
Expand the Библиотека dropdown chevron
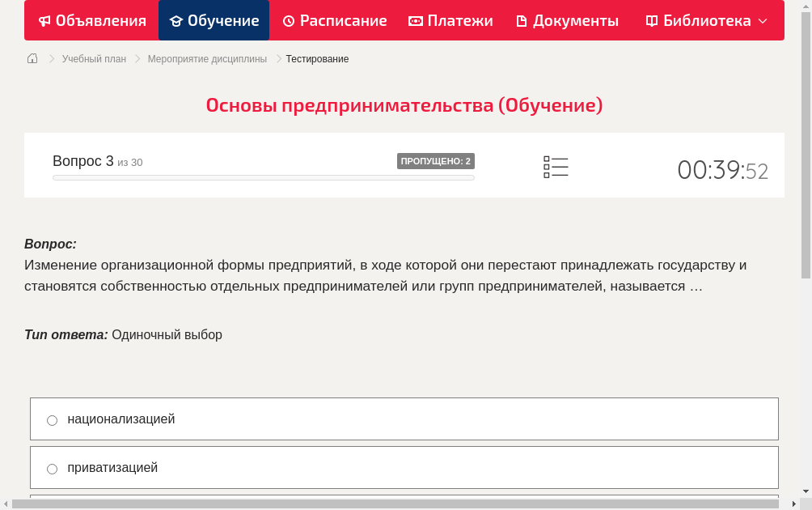[x=760, y=20]
